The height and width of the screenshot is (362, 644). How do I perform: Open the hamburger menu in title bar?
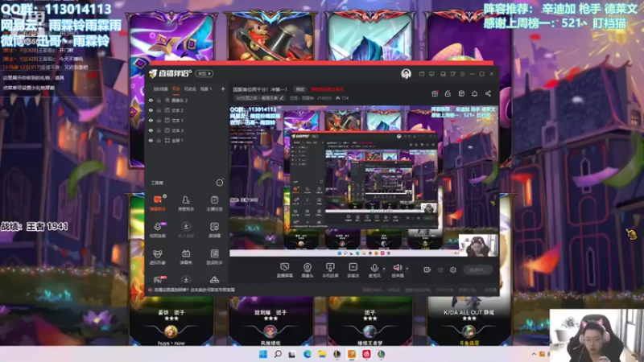[462, 74]
